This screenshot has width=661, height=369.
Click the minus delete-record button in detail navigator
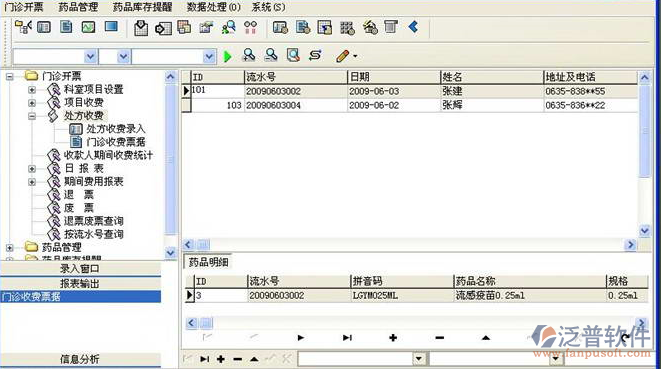point(440,338)
